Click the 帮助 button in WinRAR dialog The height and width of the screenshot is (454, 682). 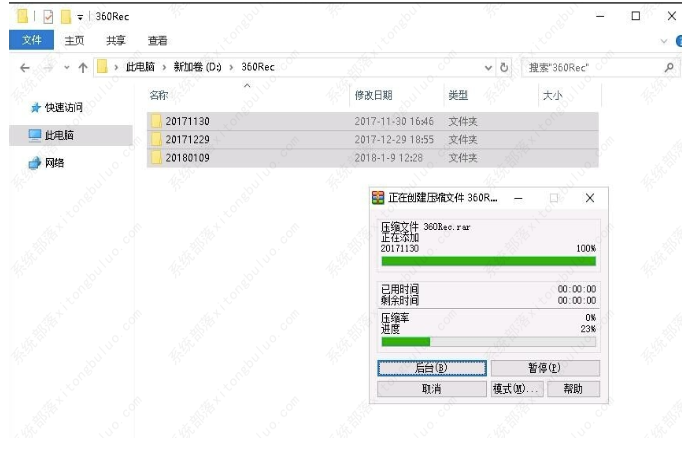coord(573,389)
